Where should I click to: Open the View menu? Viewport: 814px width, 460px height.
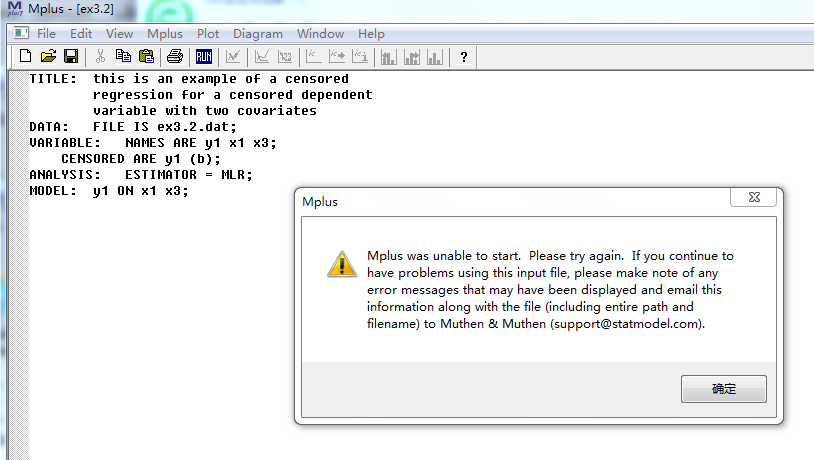pos(119,34)
